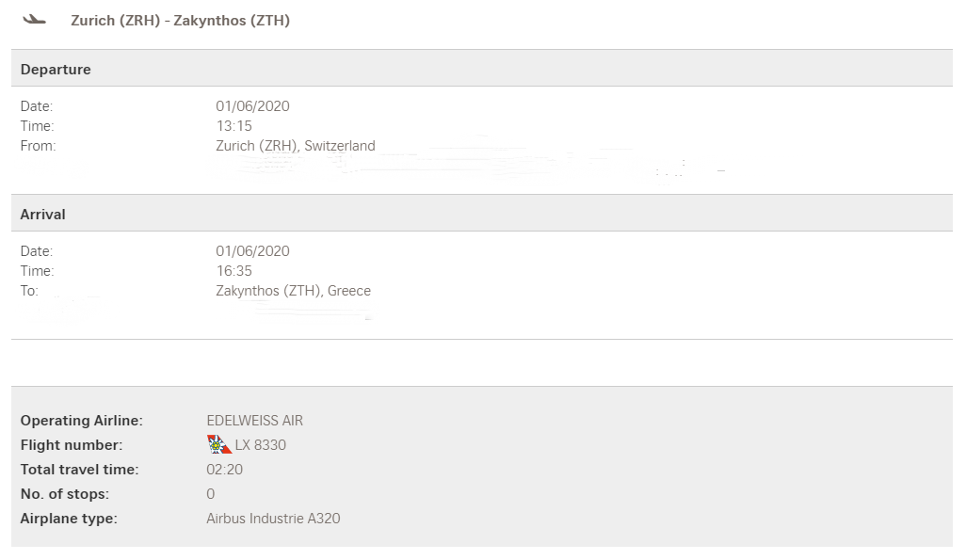The width and height of the screenshot is (966, 560).
Task: Select the Airbus Industrie A320 text
Action: tap(273, 519)
